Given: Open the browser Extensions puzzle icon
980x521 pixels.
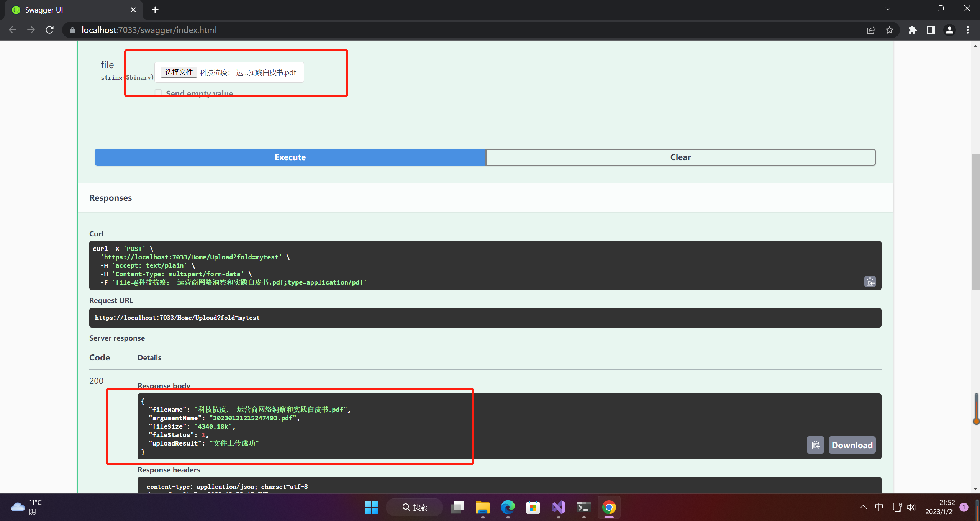Looking at the screenshot, I should coord(913,30).
